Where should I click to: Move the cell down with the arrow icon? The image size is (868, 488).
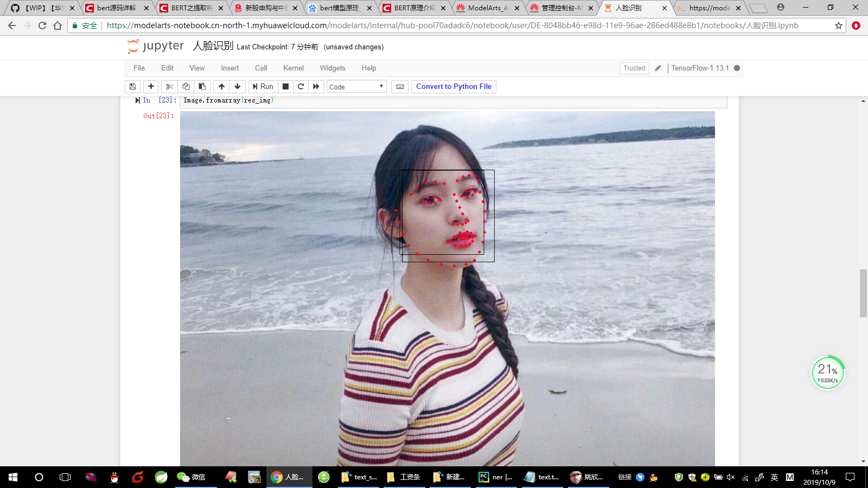point(238,87)
